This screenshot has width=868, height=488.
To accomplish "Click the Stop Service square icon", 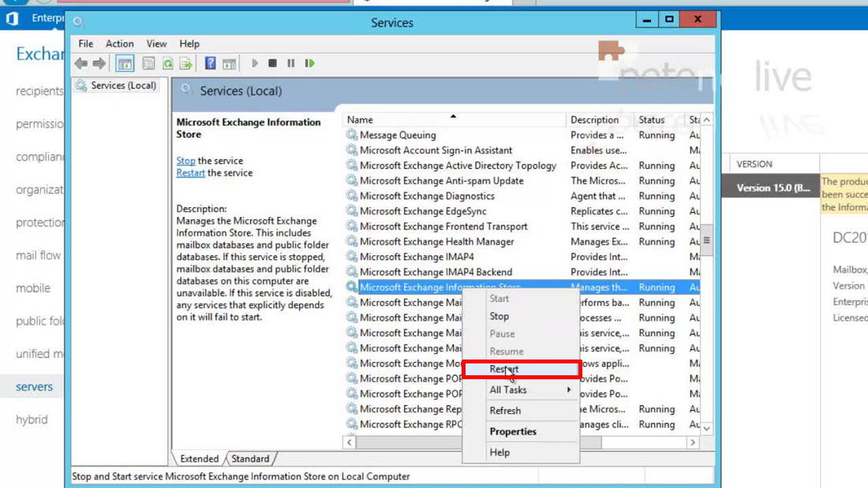I will tap(272, 64).
